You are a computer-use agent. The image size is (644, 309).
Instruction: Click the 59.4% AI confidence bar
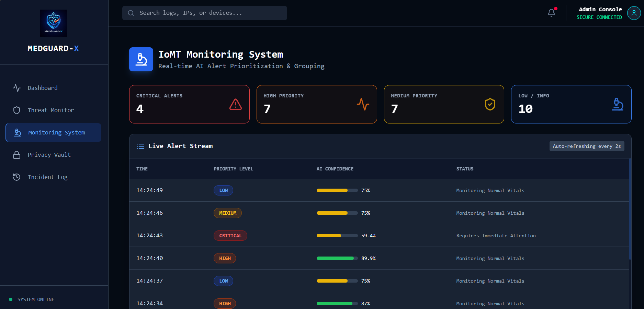pyautogui.click(x=337, y=236)
